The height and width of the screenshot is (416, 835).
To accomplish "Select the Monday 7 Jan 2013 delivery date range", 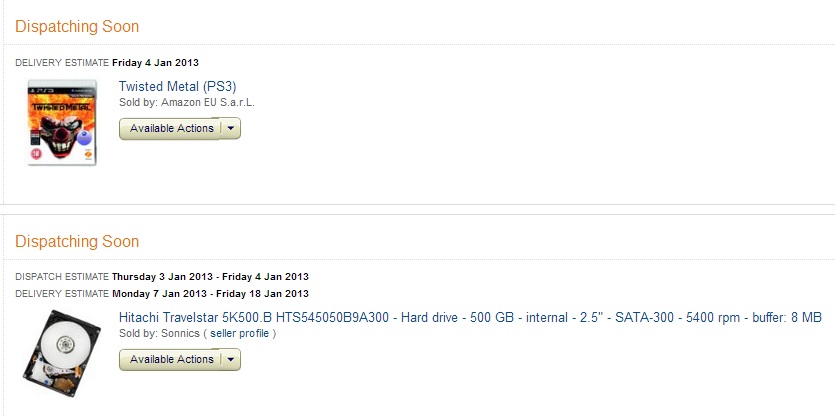I will point(210,293).
